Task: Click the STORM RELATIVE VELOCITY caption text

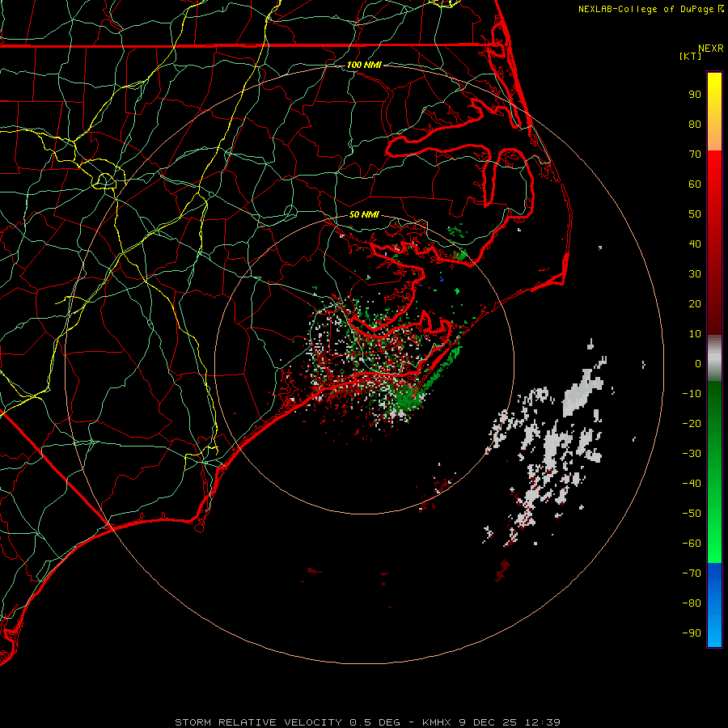Action: (258, 722)
